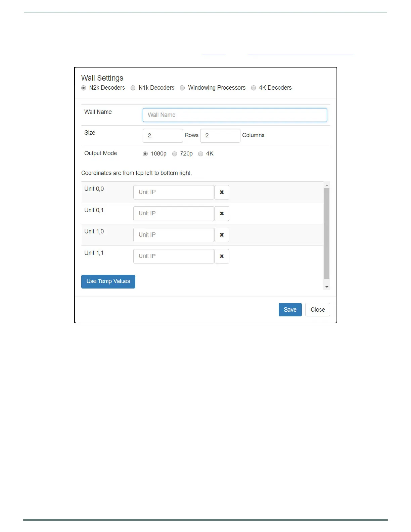Click the 'Output Mode' label

pos(100,153)
